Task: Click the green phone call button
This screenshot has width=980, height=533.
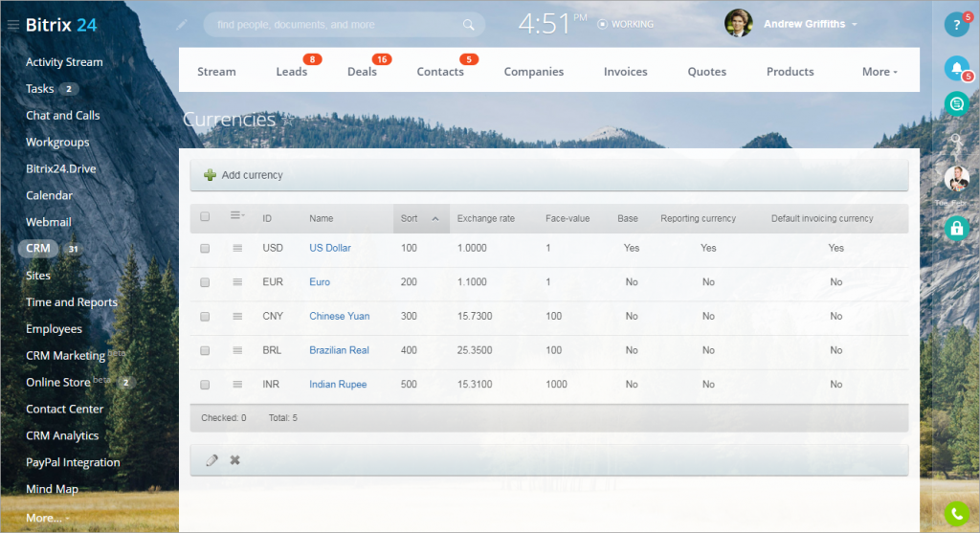Action: pyautogui.click(x=956, y=514)
